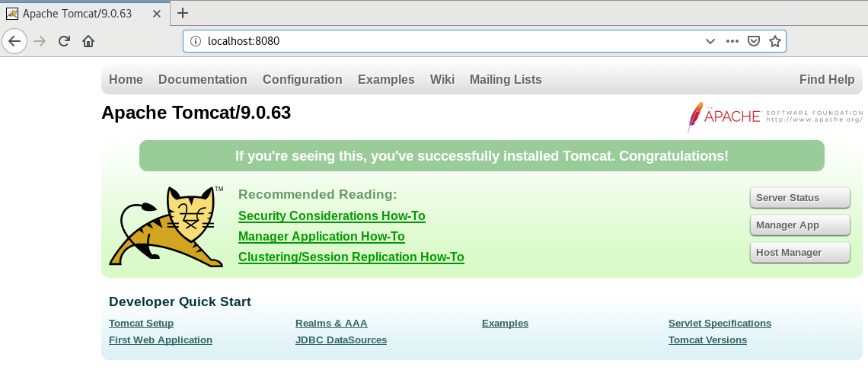Open the browser home page icon
Image resolution: width=868 pixels, height=370 pixels.
88,41
